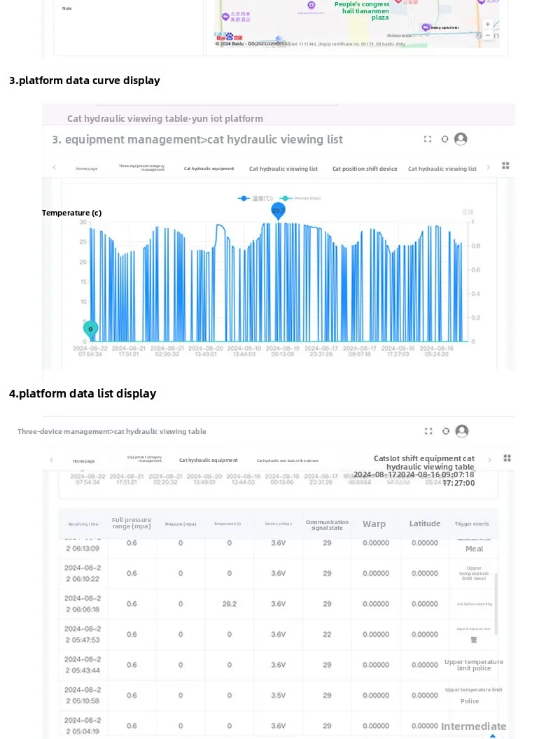This screenshot has width=560, height=739.
Task: Switch to Cat hydraulic equipment tab above chart
Action: (x=209, y=169)
